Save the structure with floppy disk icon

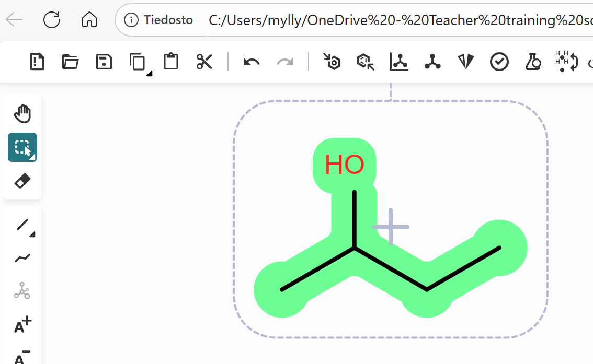click(104, 62)
